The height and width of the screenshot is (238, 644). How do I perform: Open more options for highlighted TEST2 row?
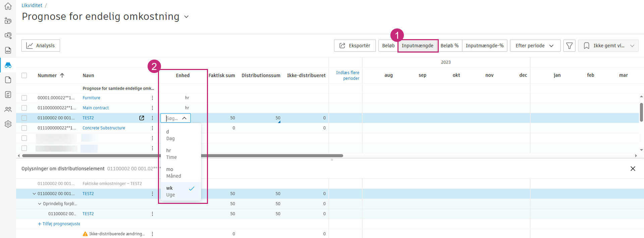pos(152,118)
